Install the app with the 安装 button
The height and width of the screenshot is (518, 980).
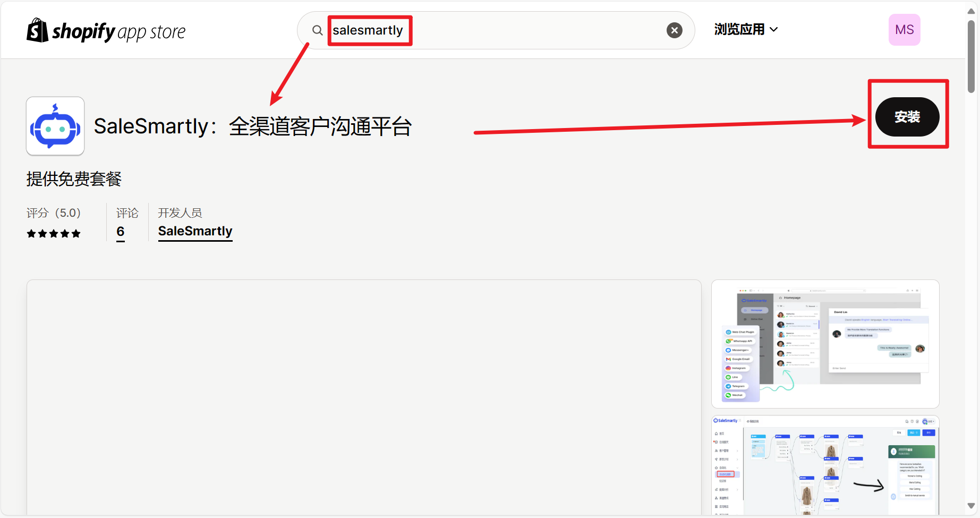click(907, 117)
